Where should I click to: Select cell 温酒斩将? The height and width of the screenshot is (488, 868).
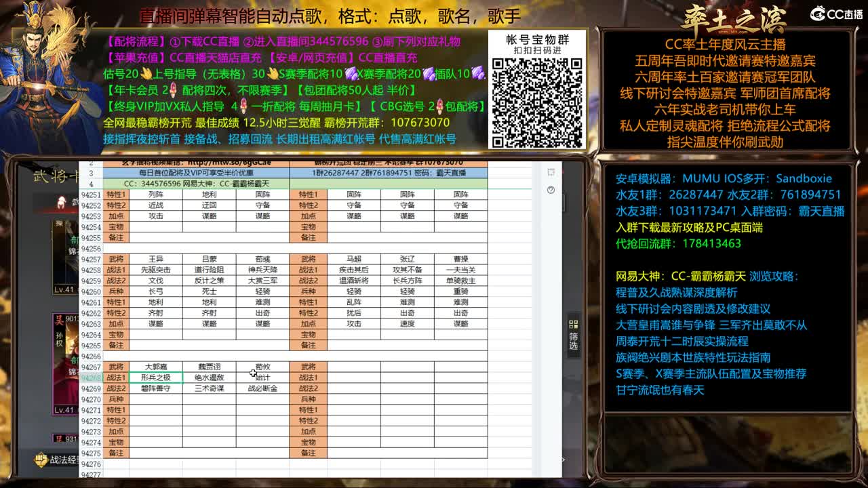tap(354, 281)
